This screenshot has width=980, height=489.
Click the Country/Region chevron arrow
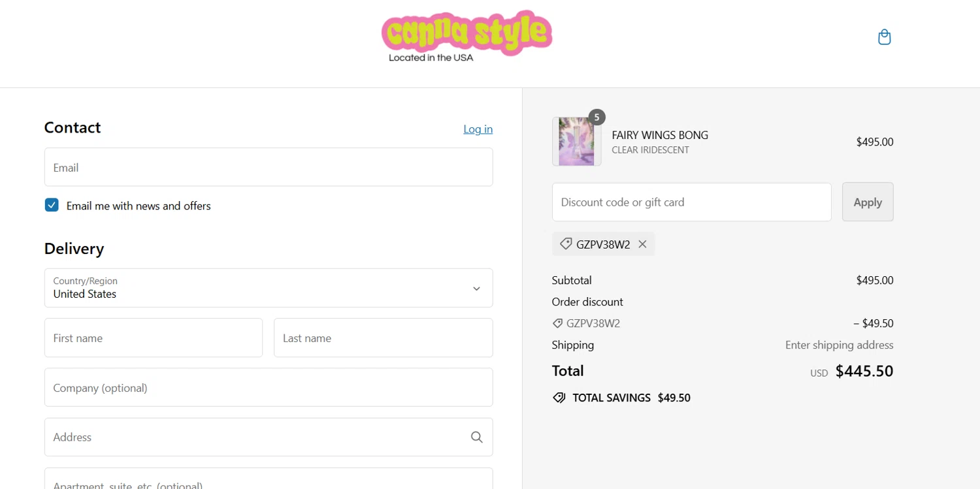(476, 289)
